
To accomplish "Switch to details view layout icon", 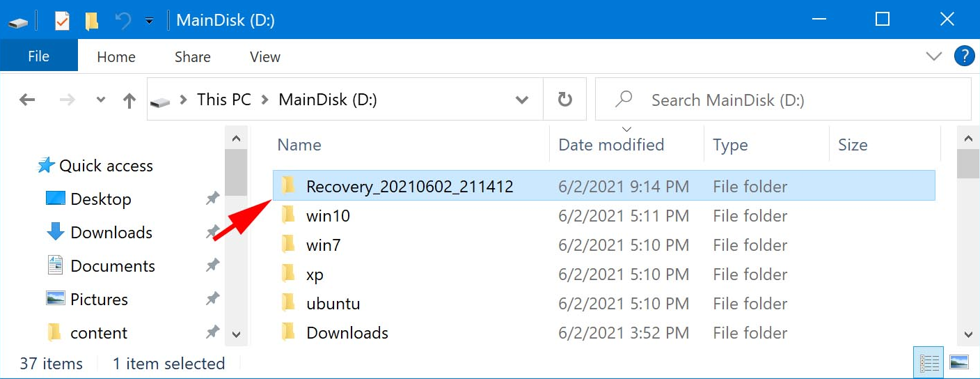I will (929, 363).
